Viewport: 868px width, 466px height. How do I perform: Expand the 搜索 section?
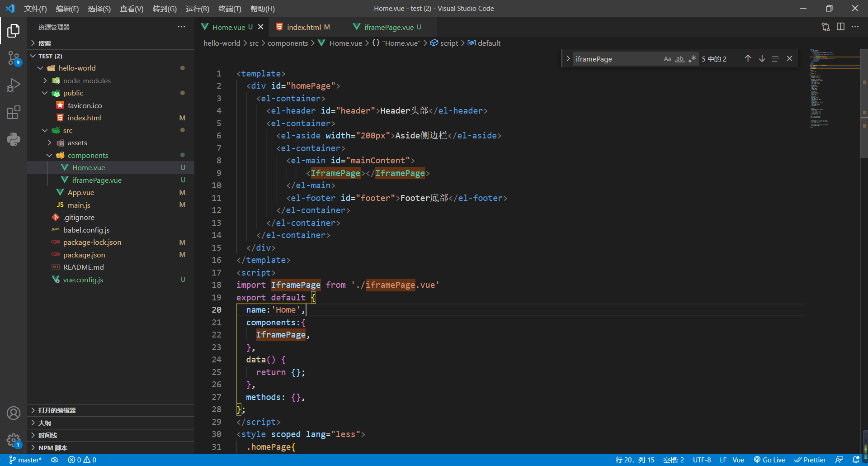[111, 43]
